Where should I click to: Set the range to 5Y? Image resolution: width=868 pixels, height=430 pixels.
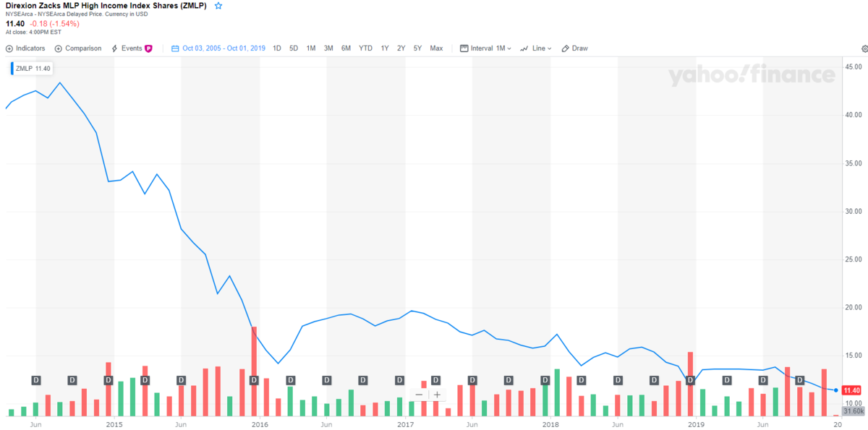click(x=417, y=48)
